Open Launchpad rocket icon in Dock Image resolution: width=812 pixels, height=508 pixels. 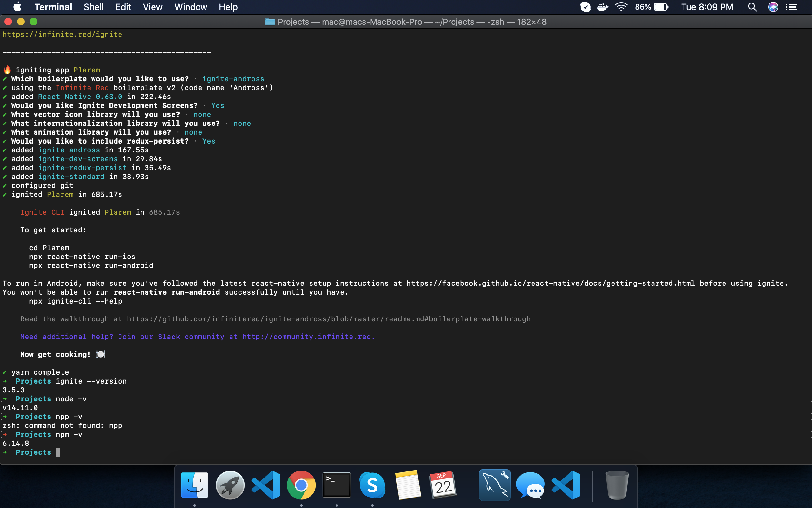point(230,485)
